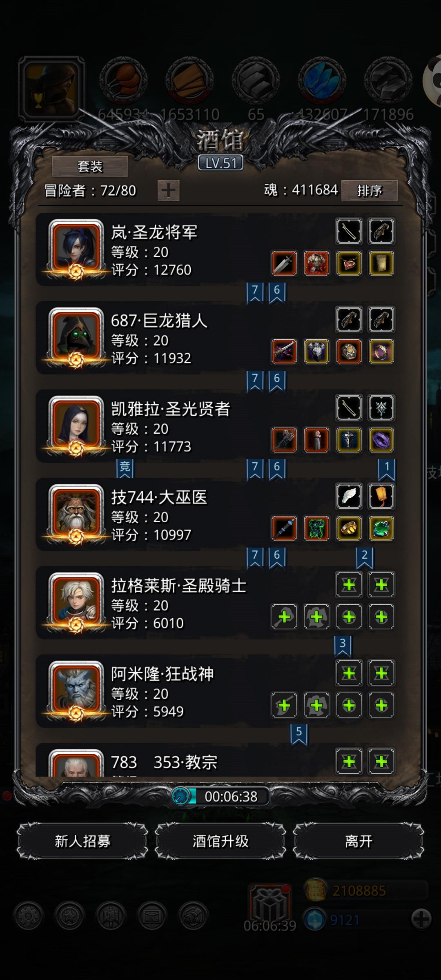Tap green armor slot of 技744·大巫医

(316, 528)
